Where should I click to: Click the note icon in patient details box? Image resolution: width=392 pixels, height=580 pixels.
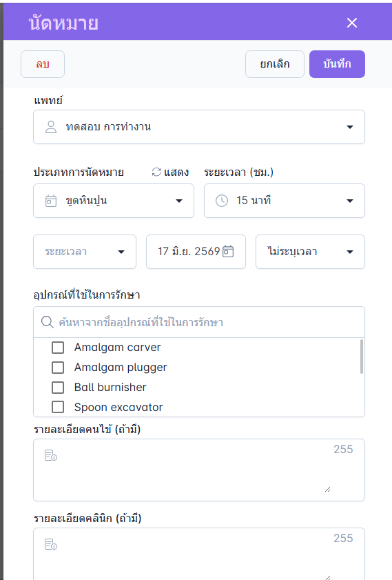pos(50,455)
